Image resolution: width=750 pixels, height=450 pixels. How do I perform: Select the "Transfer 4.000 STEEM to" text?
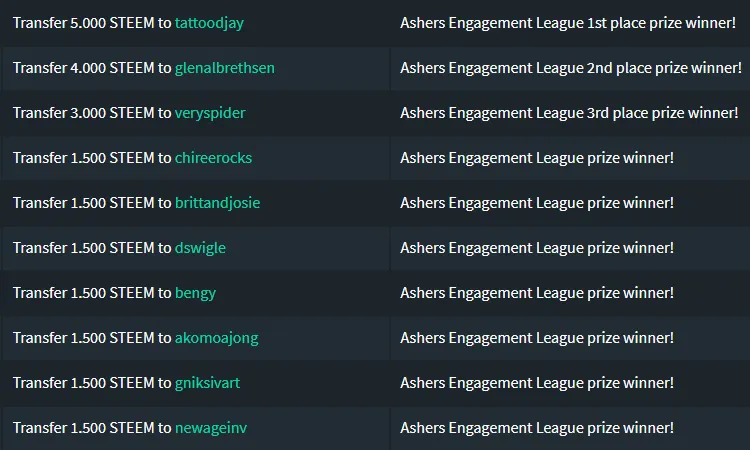(92, 68)
